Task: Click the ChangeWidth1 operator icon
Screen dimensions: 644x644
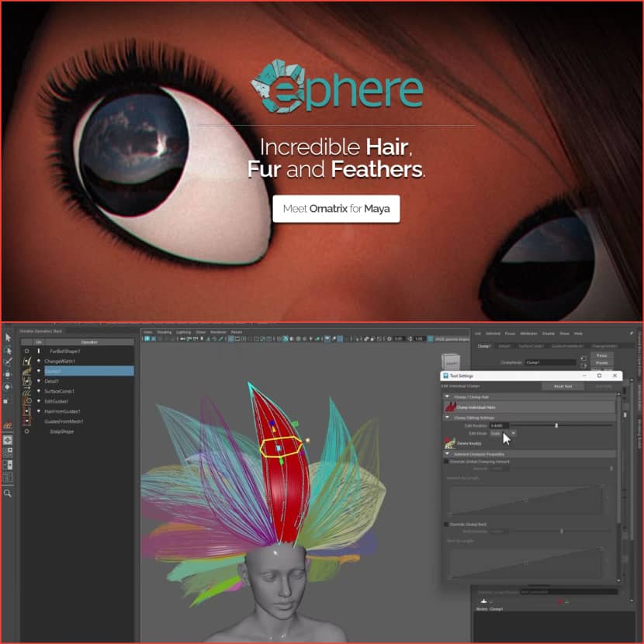Action: [x=26, y=361]
